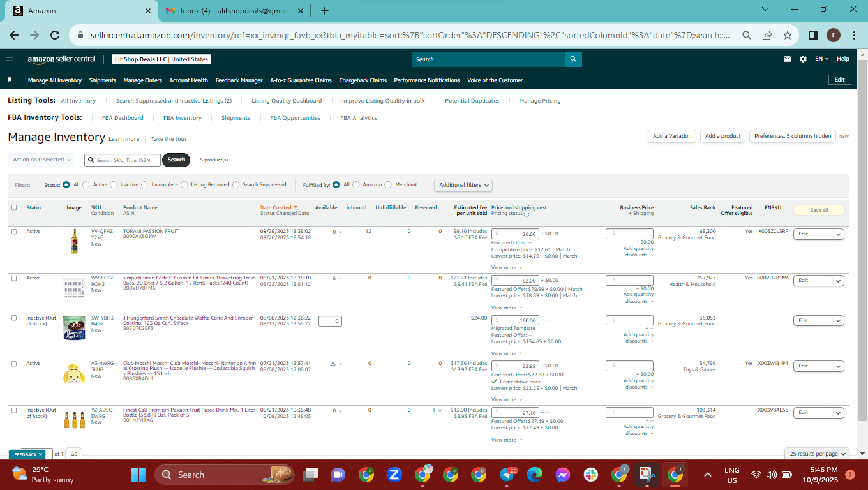
Task: Open the EN language dropdown
Action: click(821, 59)
